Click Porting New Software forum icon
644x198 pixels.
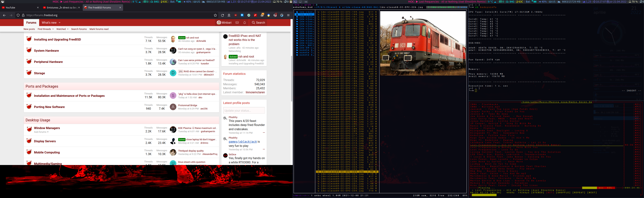click(x=29, y=106)
